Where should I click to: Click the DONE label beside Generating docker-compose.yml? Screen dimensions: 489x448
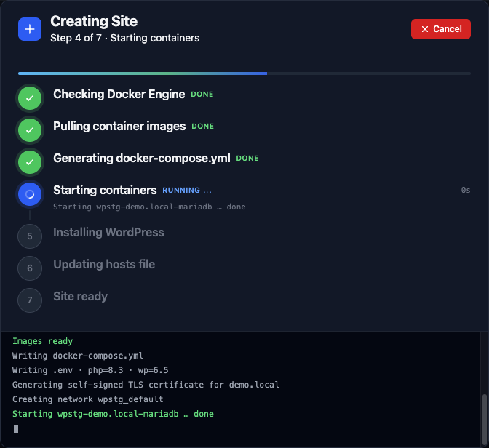247,158
